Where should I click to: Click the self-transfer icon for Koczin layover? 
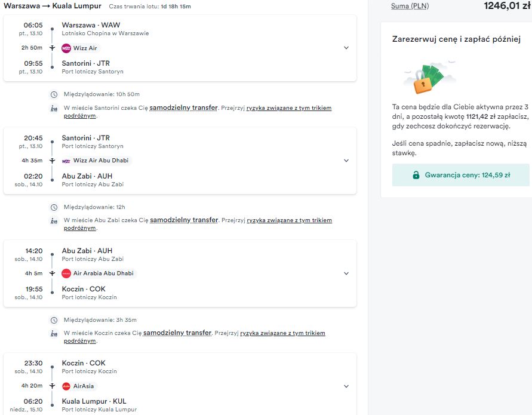coord(54,334)
